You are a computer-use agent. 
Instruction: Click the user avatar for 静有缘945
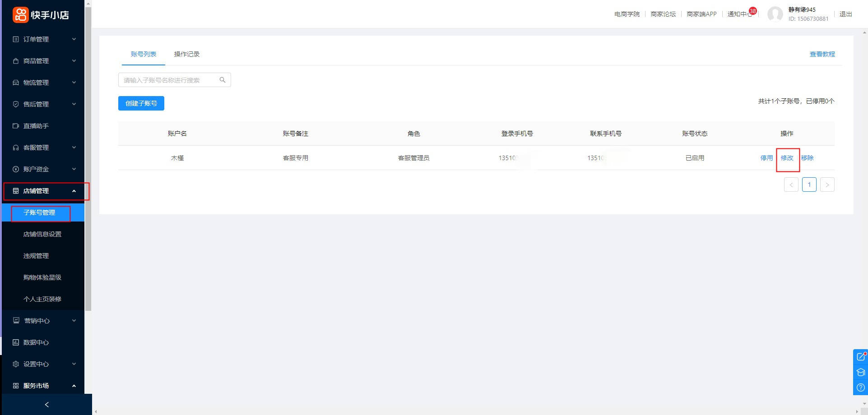coord(775,14)
